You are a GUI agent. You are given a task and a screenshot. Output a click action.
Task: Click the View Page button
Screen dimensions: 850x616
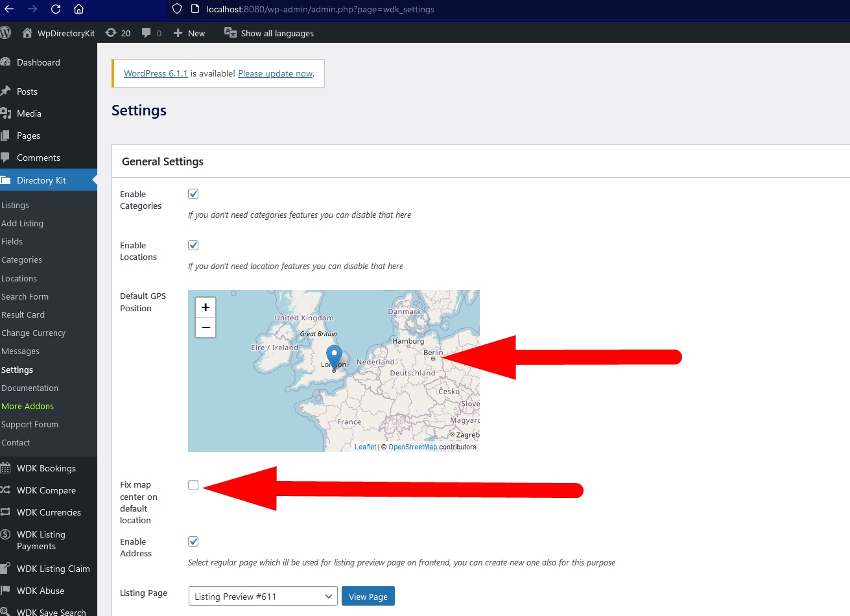coord(368,596)
